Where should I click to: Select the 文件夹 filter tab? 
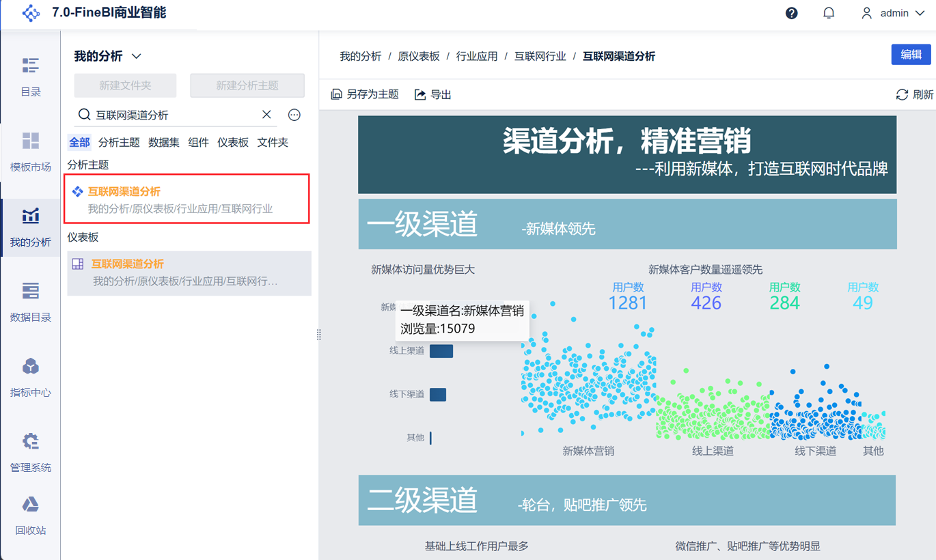pos(273,142)
